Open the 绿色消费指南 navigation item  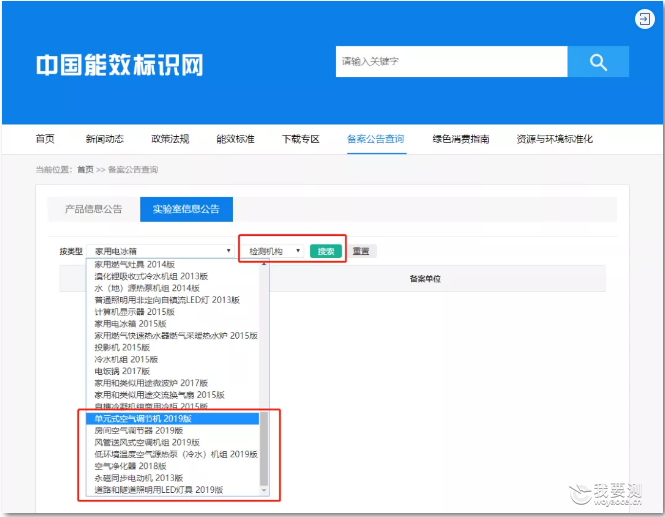coord(461,139)
